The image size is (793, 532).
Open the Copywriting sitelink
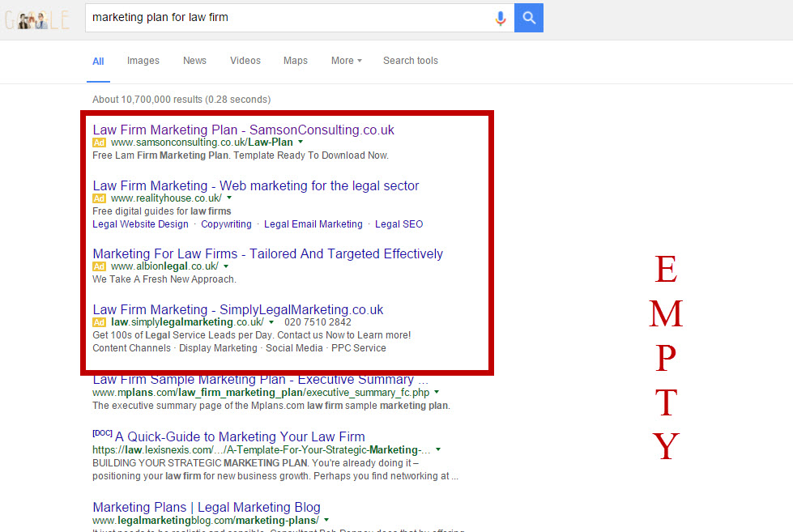226,224
